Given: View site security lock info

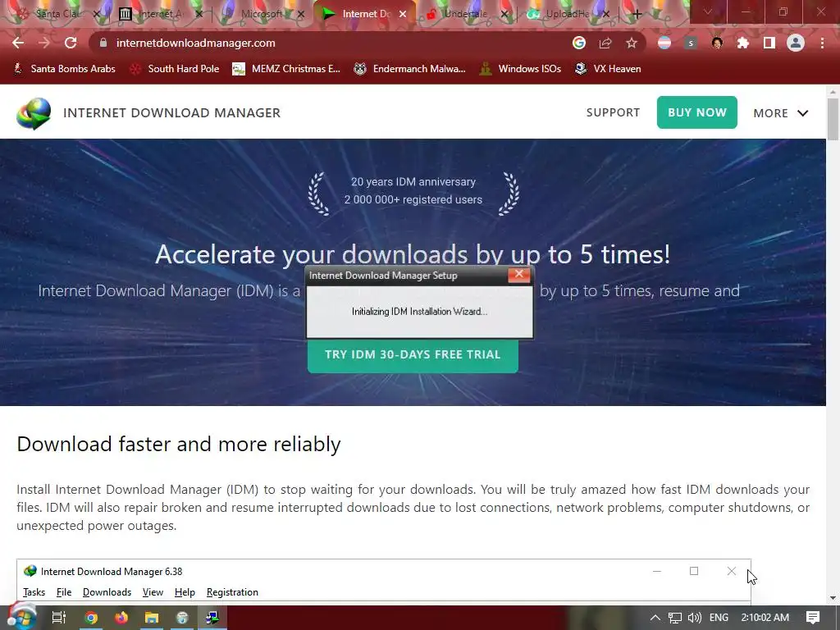Looking at the screenshot, I should [x=103, y=43].
